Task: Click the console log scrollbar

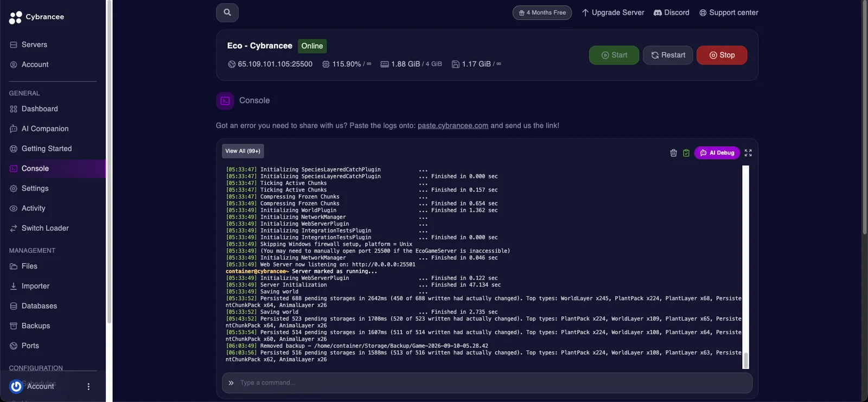Action: pyautogui.click(x=746, y=360)
